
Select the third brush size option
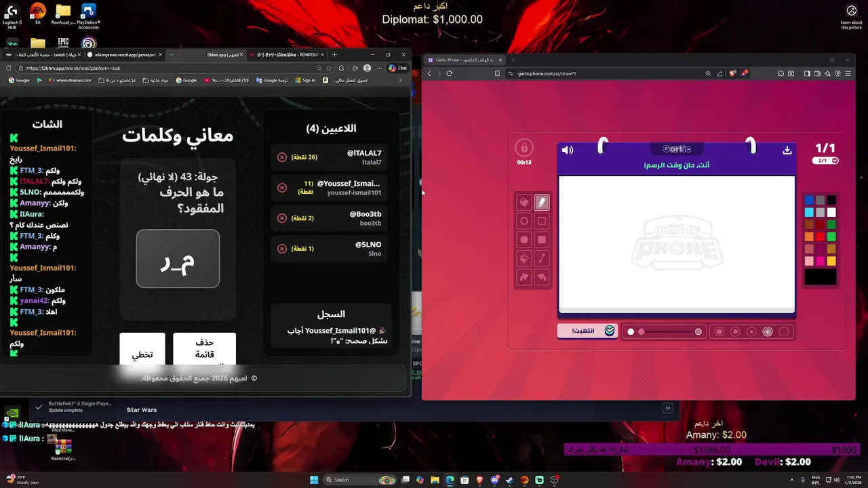tap(751, 331)
